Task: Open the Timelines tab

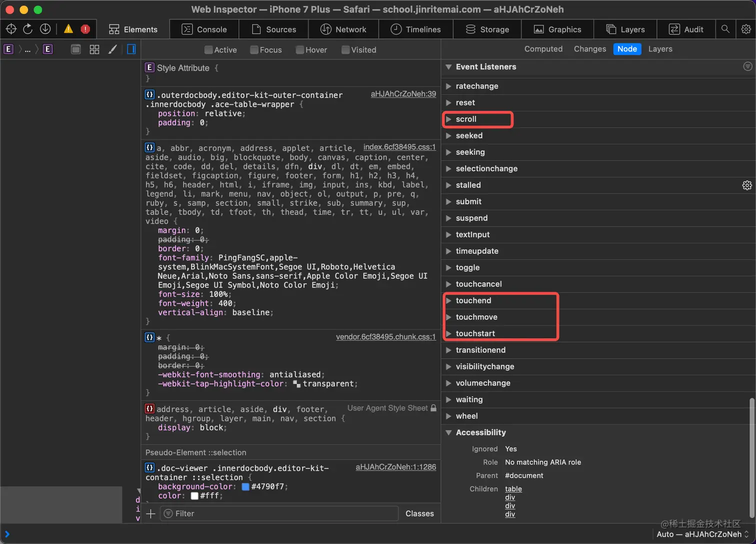Action: 415,29
